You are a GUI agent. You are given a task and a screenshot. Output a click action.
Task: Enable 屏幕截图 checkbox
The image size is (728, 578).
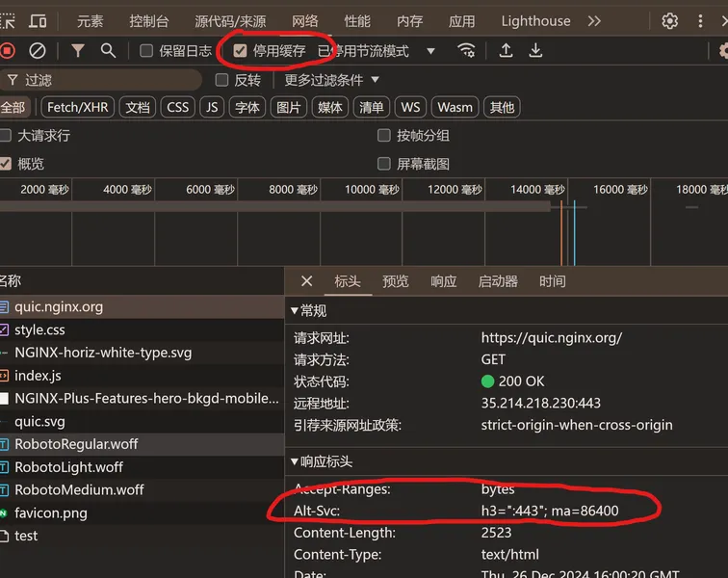pos(384,164)
